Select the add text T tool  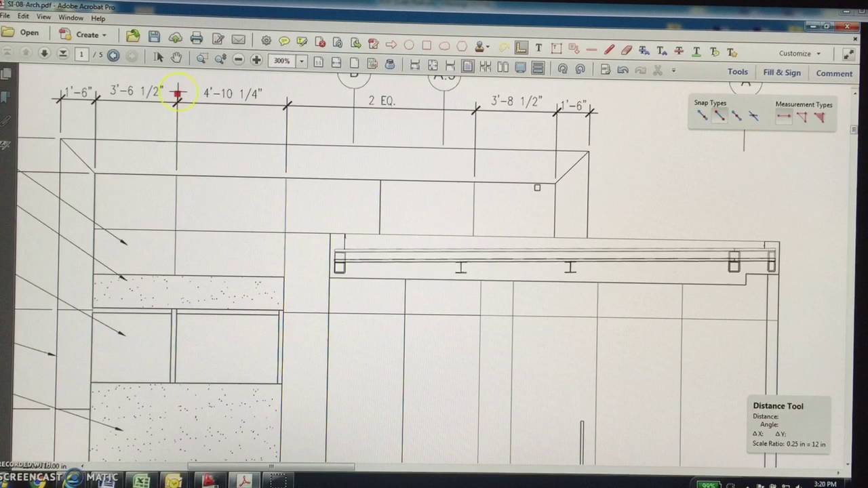(538, 48)
